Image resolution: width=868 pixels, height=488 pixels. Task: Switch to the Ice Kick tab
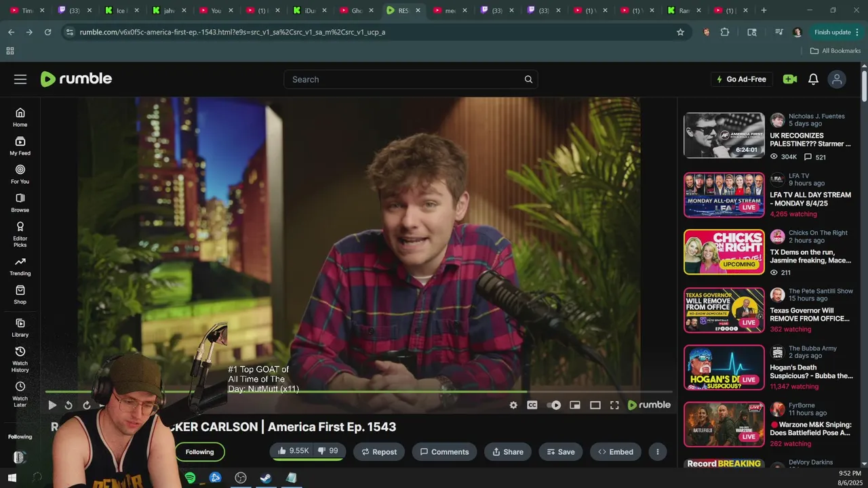tap(121, 10)
